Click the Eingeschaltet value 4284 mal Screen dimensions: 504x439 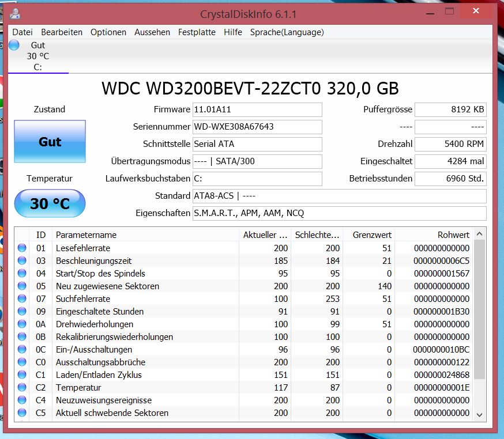click(x=450, y=161)
